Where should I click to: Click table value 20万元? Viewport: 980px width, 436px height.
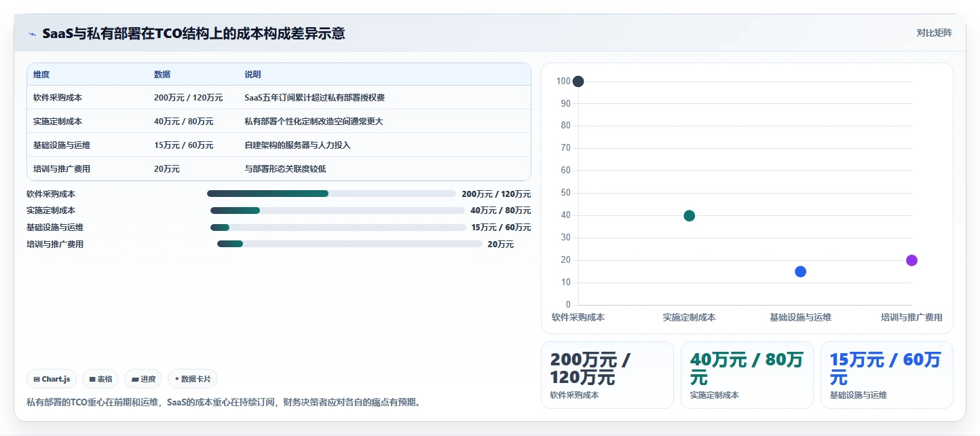pos(167,169)
